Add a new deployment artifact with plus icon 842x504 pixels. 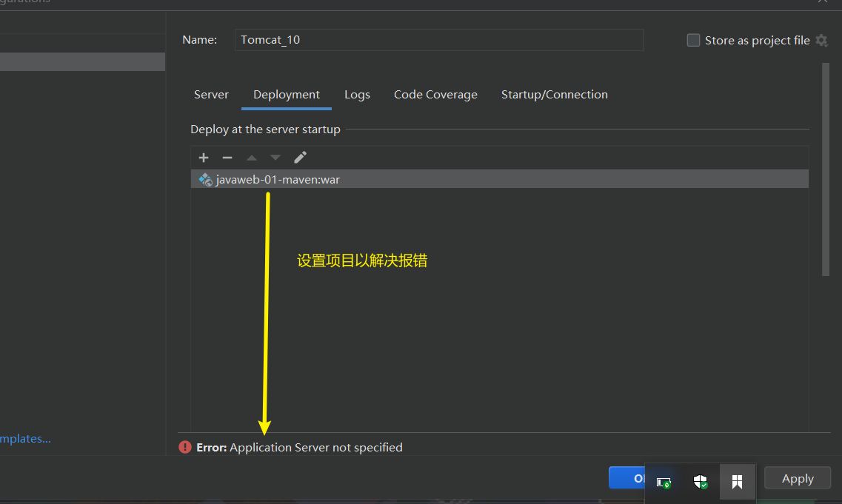204,157
